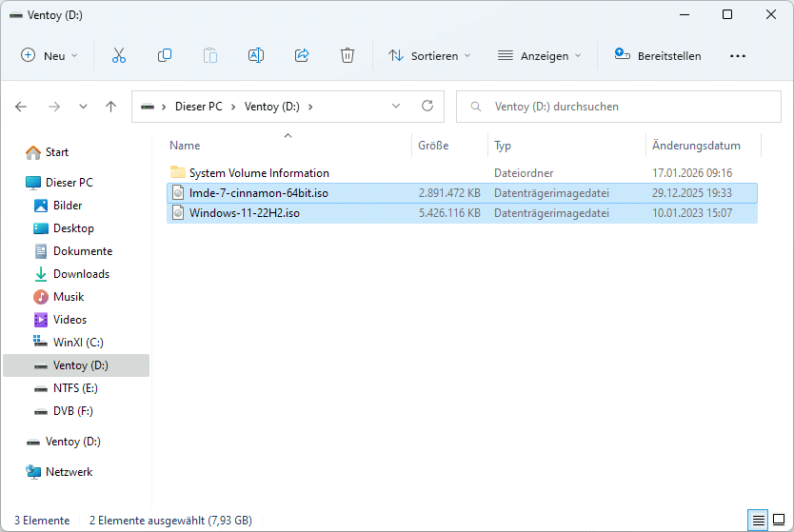Click the drive icon in address bar
Screen dimensions: 794x532
click(148, 107)
